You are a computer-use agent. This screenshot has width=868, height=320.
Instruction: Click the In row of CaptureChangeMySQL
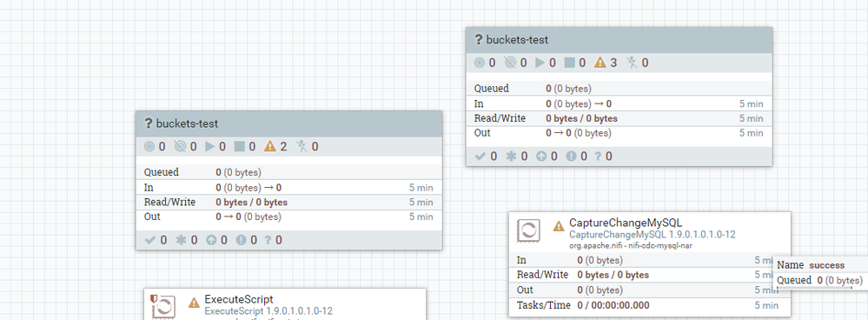pos(650,260)
